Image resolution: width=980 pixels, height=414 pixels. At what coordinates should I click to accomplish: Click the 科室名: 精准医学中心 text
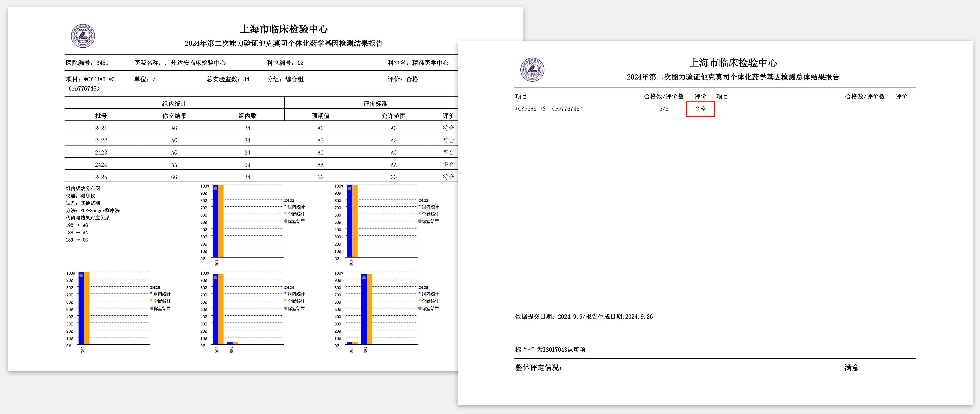418,63
